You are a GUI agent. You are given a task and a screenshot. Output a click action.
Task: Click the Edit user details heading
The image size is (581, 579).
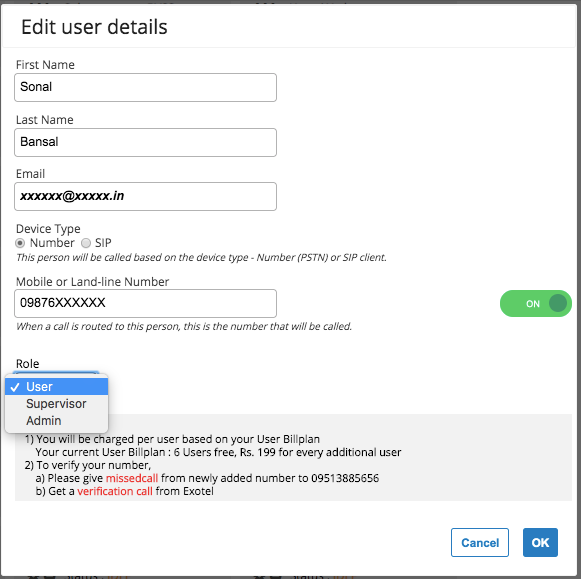[x=94, y=27]
